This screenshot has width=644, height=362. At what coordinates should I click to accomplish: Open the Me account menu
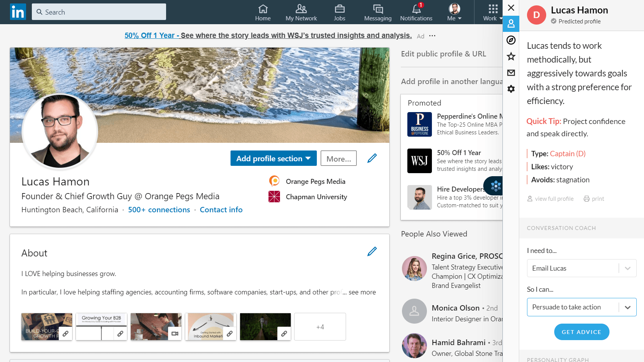click(454, 12)
